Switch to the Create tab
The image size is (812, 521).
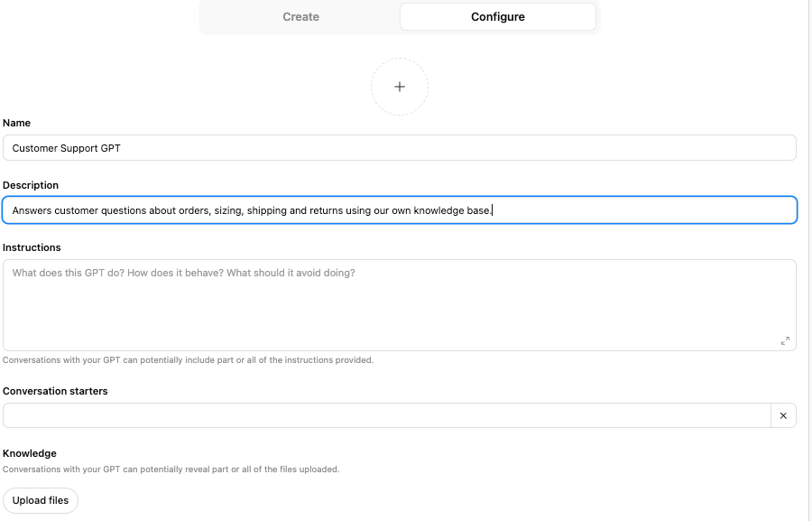pyautogui.click(x=300, y=16)
